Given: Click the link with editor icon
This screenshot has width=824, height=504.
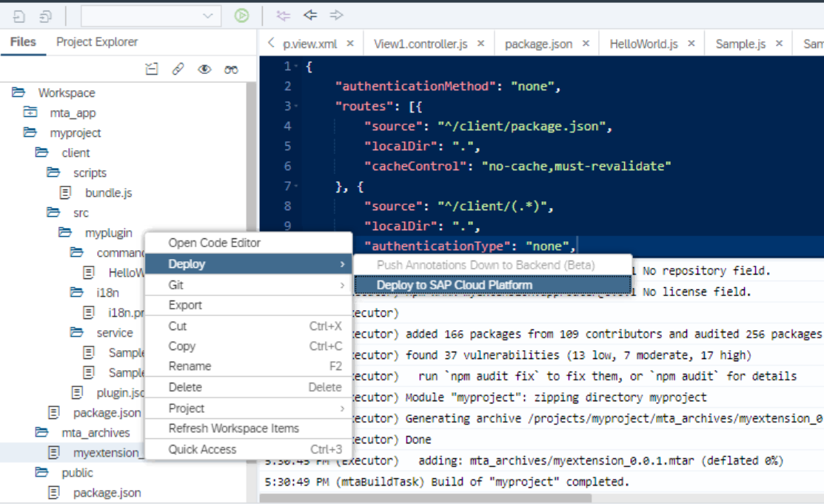Looking at the screenshot, I should [178, 69].
